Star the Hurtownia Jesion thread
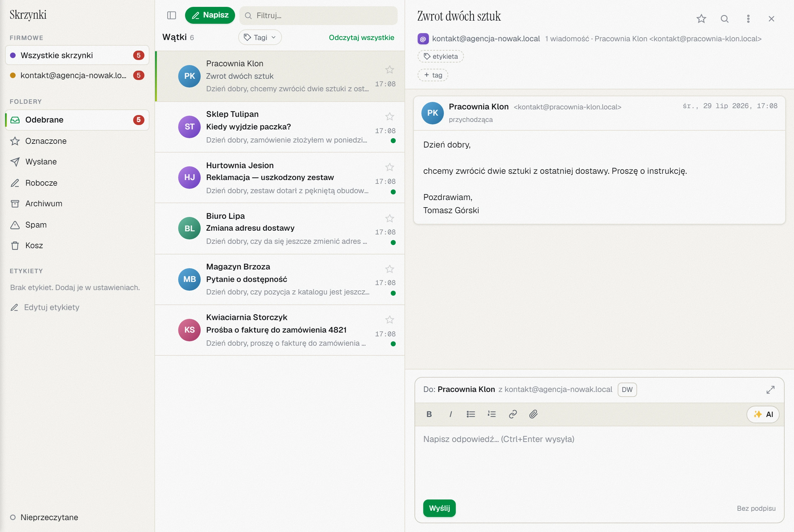 (x=389, y=167)
